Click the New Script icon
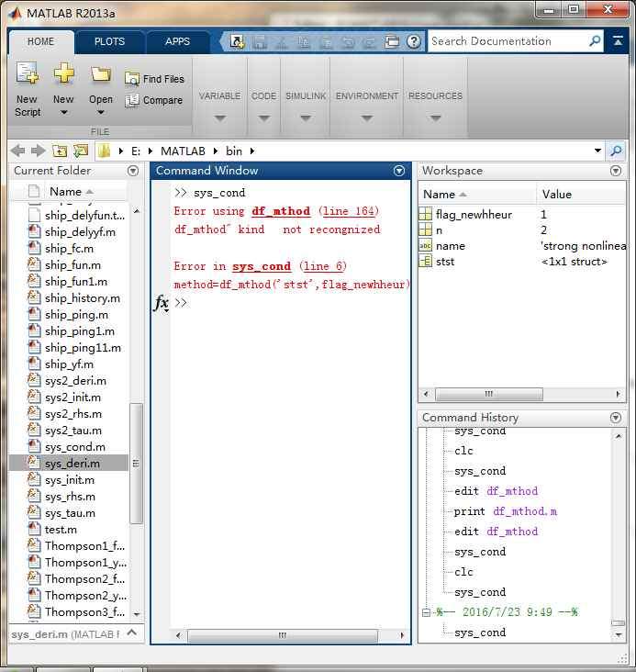Viewport: 636px width, 672px height. tap(28, 73)
